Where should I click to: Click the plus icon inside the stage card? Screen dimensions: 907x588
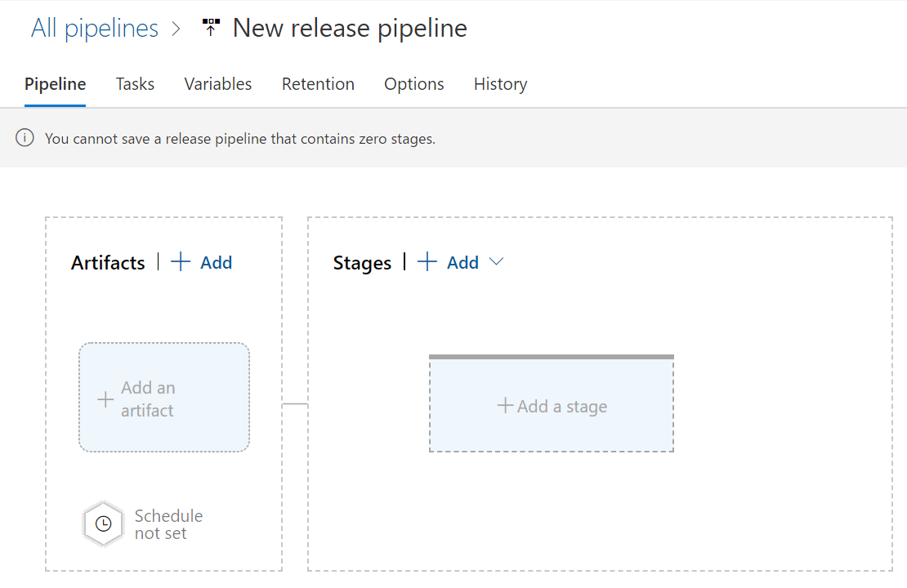point(505,406)
